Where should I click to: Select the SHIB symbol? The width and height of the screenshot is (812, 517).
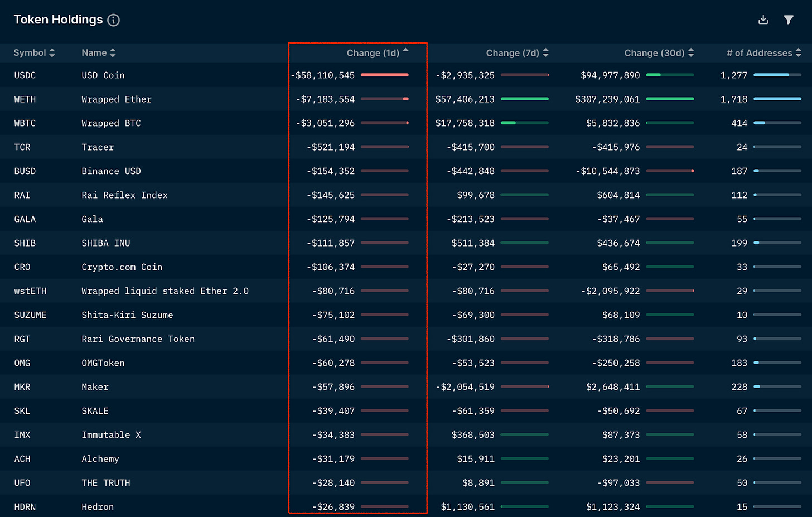click(25, 243)
